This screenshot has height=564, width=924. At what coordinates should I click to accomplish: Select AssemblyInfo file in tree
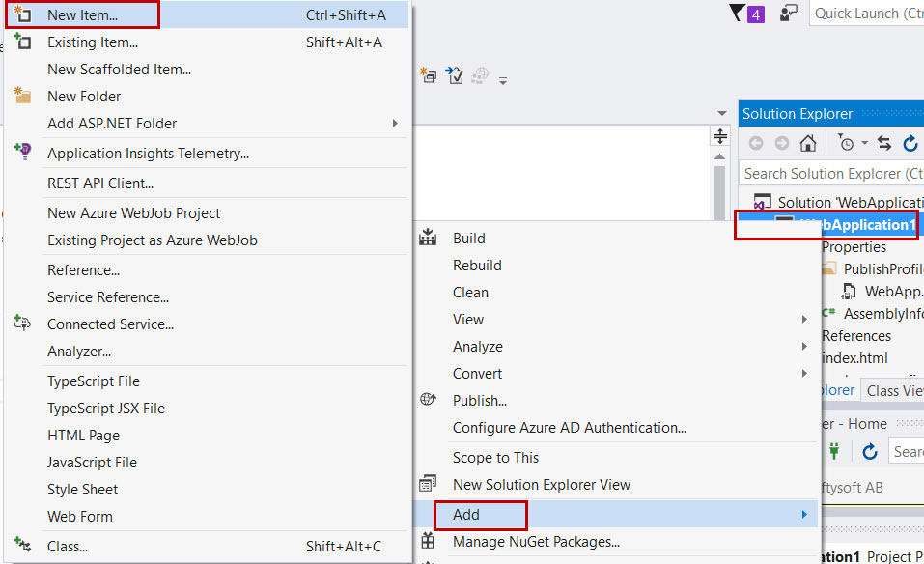[874, 314]
